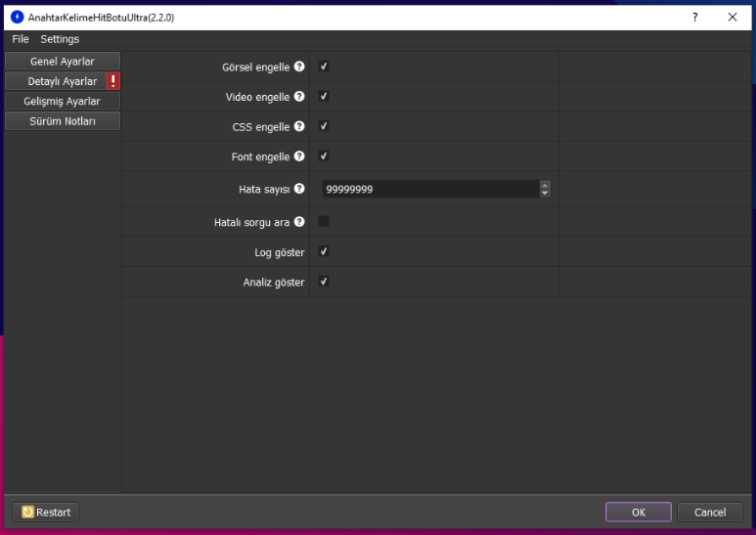Click the CSS engelle help icon
Viewport: 756px width, 535px height.
point(299,126)
